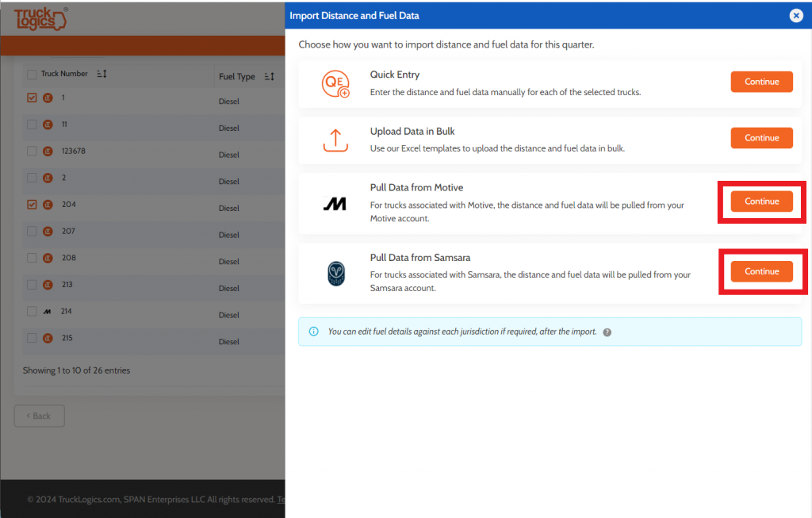Click the orange truck icon for truck 204
The height and width of the screenshot is (518, 812).
pyautogui.click(x=48, y=205)
